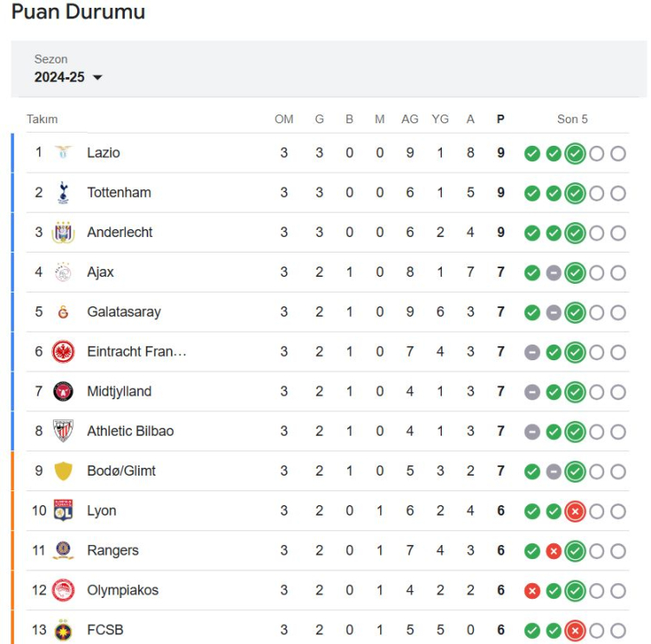Click the Lyon OL logo

[63, 510]
